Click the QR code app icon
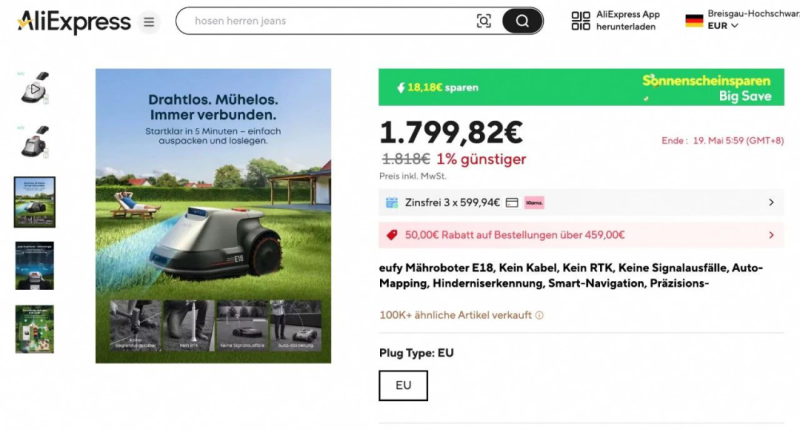 [x=581, y=21]
